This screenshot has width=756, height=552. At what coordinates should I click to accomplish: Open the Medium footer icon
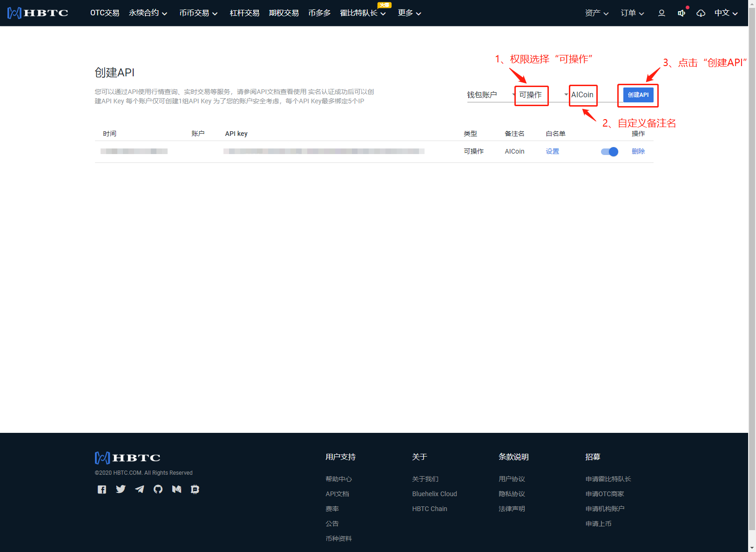pos(176,489)
